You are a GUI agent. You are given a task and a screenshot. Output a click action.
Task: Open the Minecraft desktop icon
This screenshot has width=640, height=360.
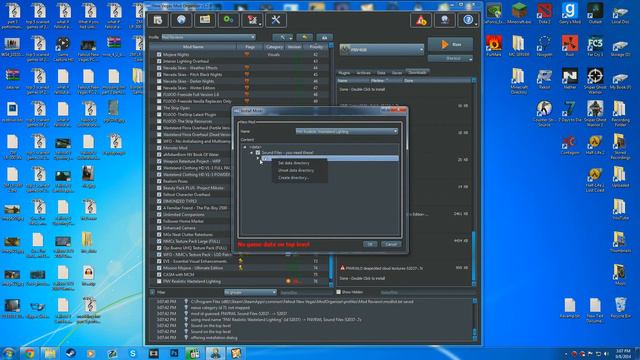[x=519, y=13]
